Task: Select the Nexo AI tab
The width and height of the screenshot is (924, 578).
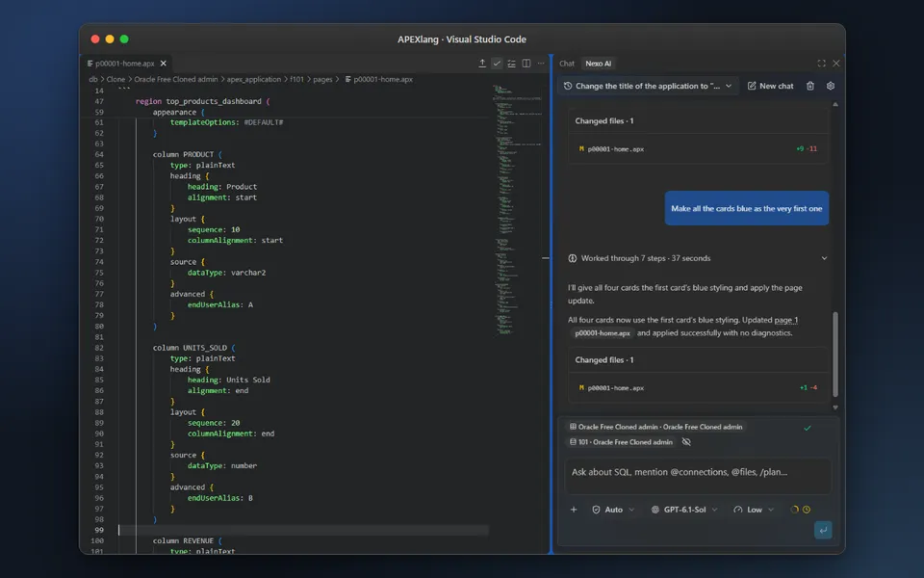Action: [598, 64]
